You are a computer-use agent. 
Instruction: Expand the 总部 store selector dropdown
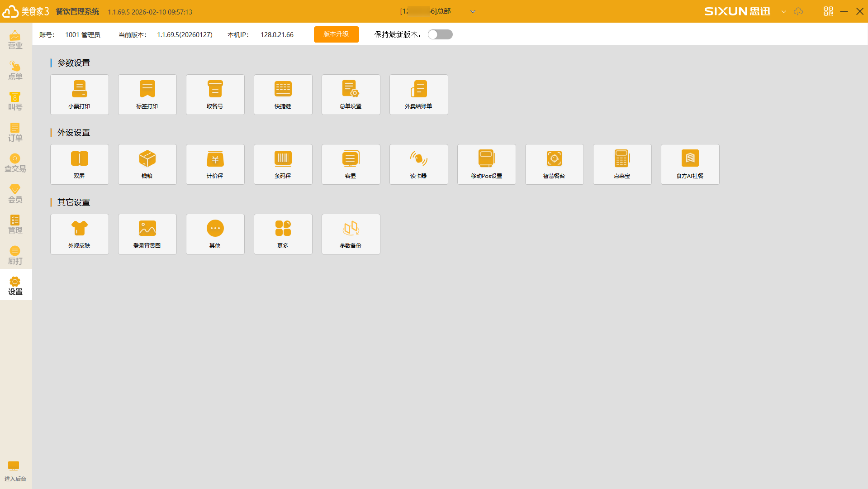tap(473, 12)
